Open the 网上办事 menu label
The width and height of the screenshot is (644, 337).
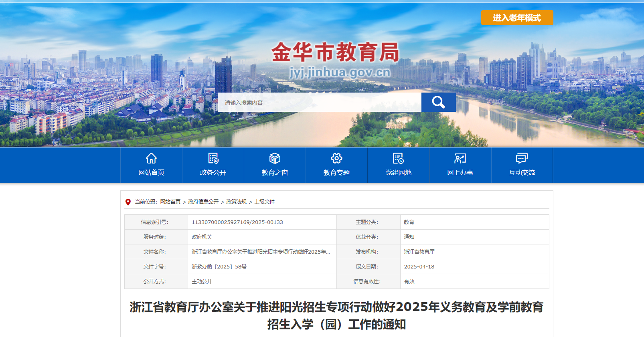point(460,173)
